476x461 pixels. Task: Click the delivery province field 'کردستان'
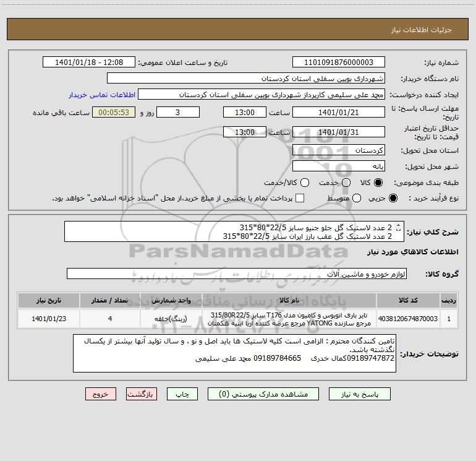click(x=339, y=150)
